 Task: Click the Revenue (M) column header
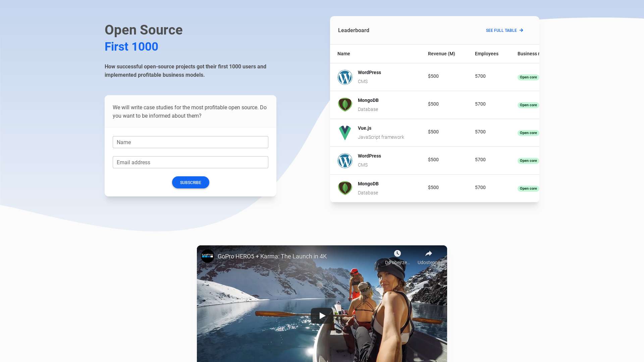click(x=441, y=54)
